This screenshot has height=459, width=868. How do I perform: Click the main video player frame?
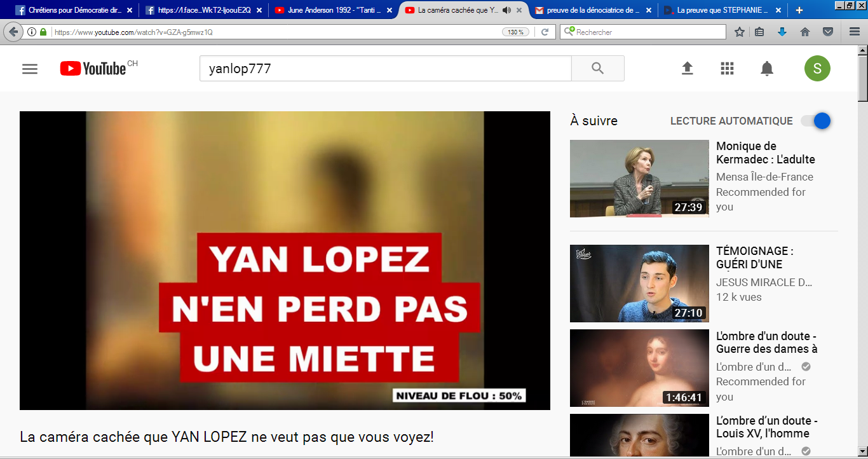[x=285, y=261]
